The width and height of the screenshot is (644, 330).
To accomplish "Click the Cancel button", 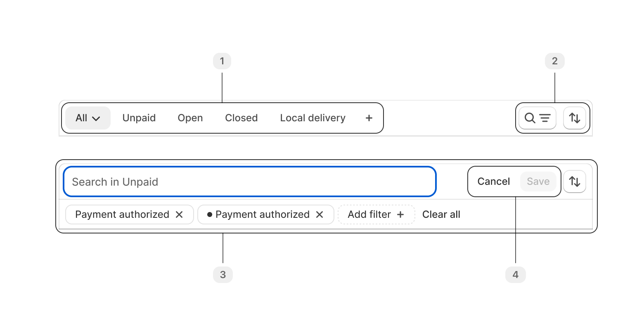I will [x=494, y=181].
